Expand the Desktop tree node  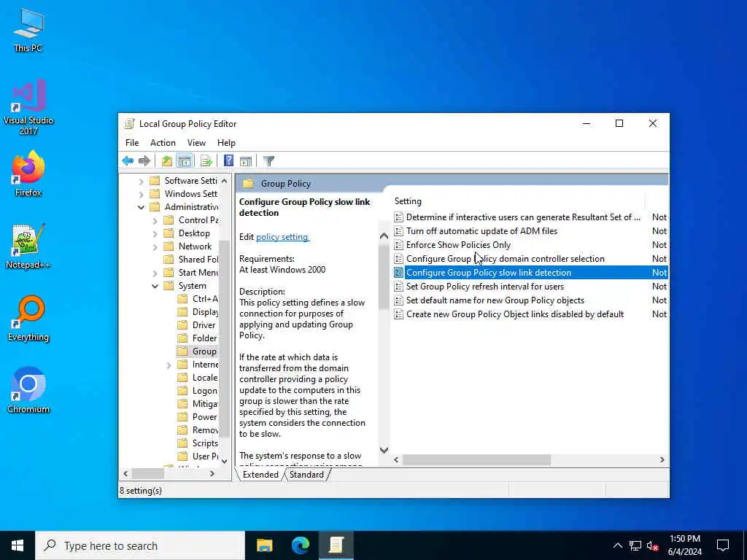point(155,234)
